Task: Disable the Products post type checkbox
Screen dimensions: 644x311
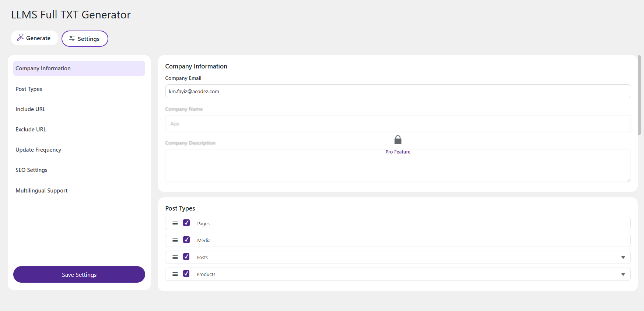Action: point(186,274)
